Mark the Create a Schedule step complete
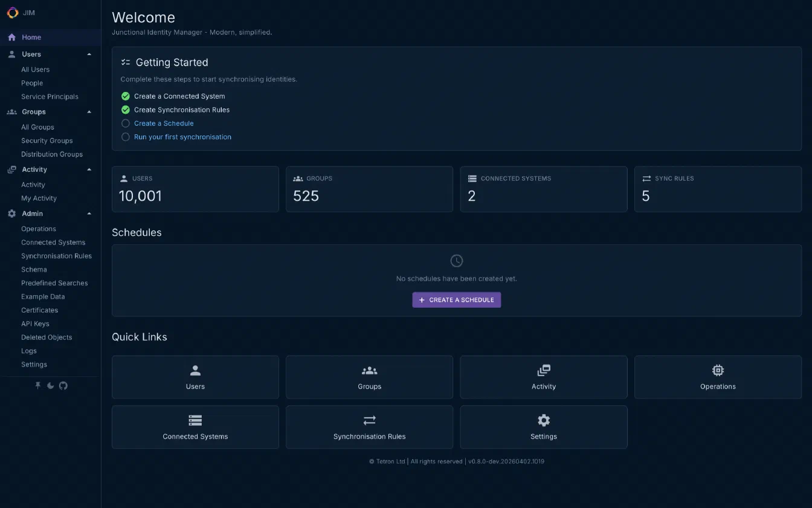Viewport: 812px width, 508px height. 125,123
